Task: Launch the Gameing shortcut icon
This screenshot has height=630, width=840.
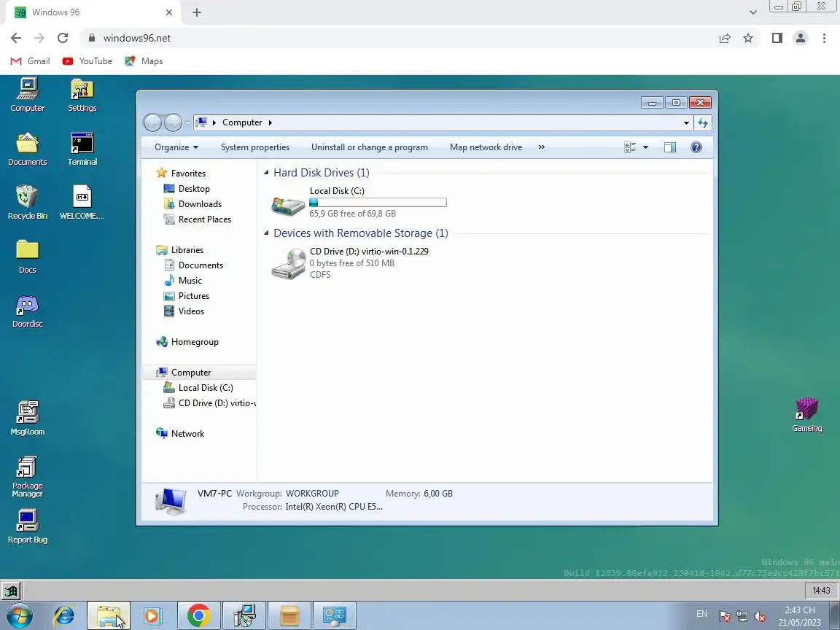Action: pos(806,415)
